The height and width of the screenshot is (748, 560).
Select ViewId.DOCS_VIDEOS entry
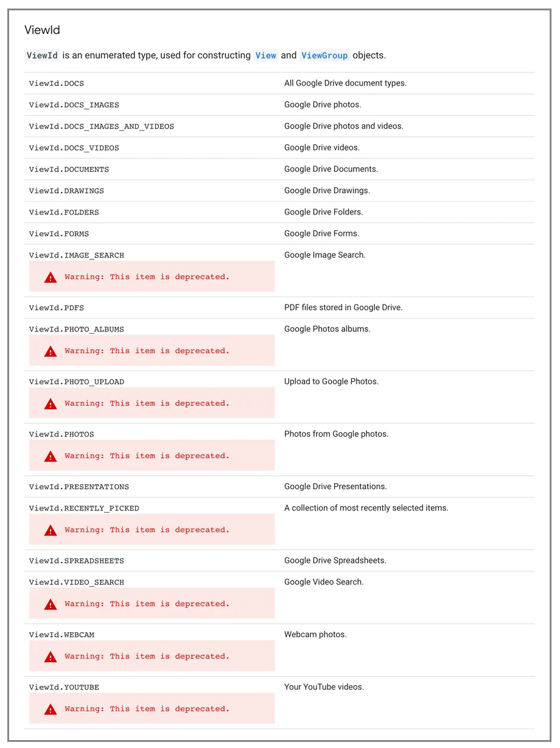(74, 148)
